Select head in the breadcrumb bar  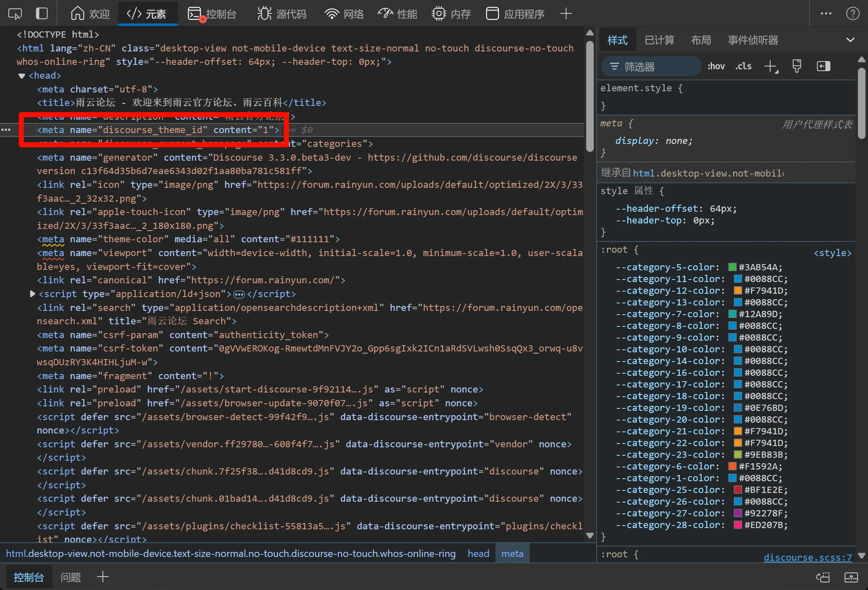click(x=478, y=554)
